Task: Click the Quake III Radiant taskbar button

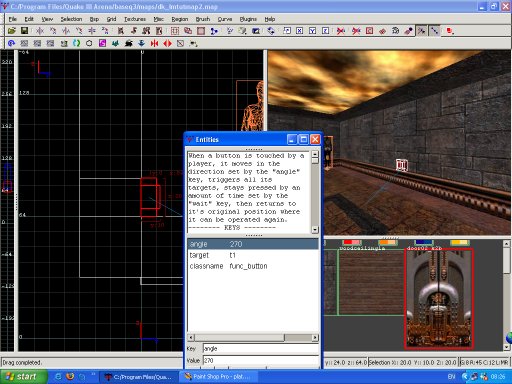Action: coord(140,377)
